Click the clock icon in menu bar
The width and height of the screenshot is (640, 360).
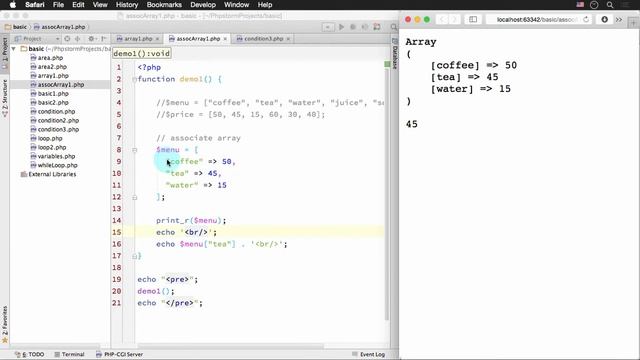(x=594, y=5)
